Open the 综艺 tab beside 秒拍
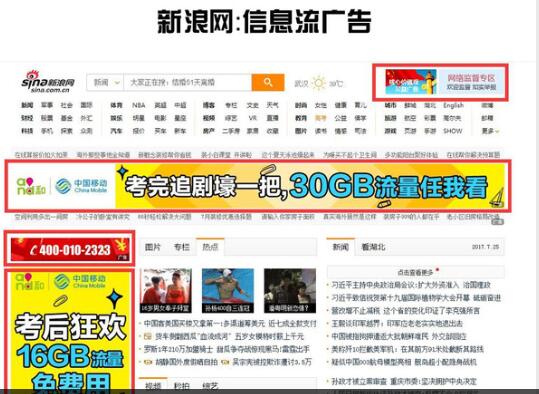This screenshot has height=394, width=539. (210, 386)
